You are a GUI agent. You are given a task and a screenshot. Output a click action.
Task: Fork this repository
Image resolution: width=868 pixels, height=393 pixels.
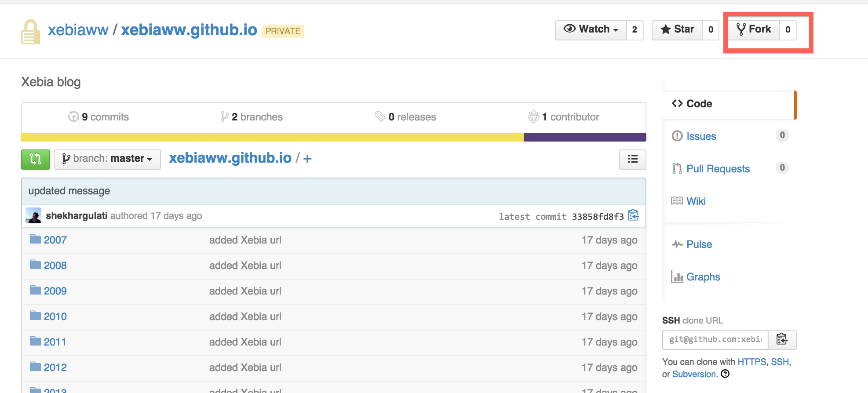754,30
